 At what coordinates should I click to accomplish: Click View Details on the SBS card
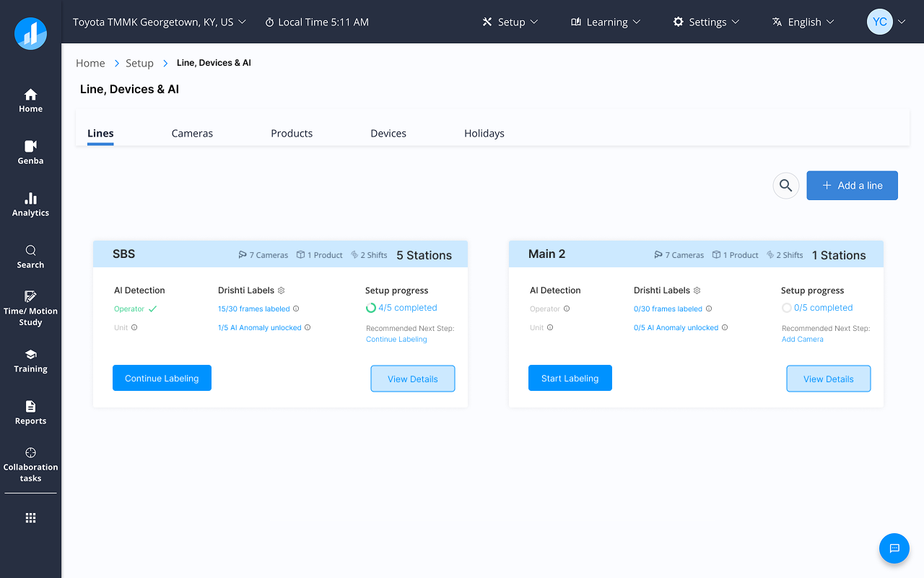(x=413, y=379)
